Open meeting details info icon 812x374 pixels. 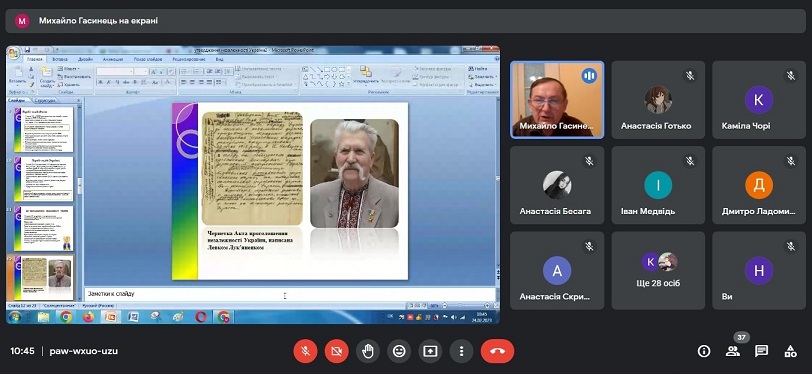click(x=704, y=352)
